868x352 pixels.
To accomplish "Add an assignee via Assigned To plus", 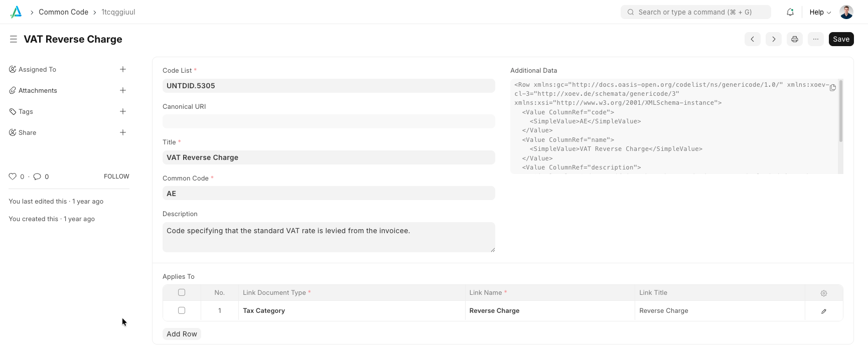I will coord(123,69).
